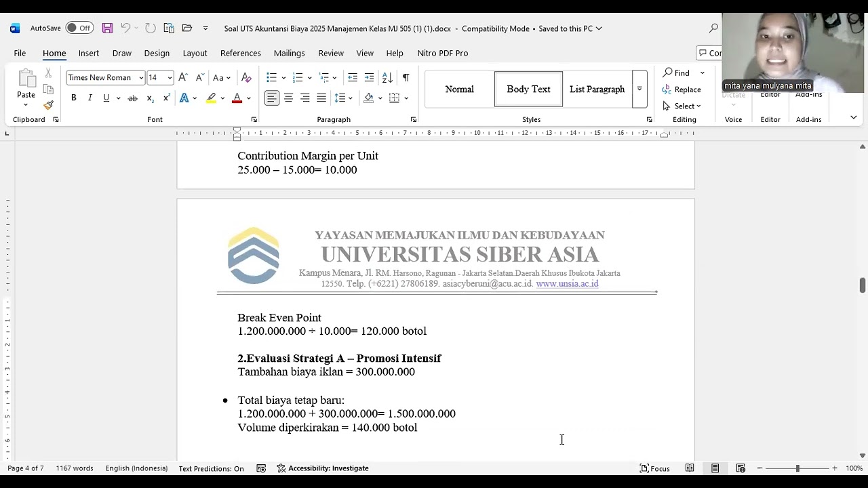Click the Replace button
The height and width of the screenshot is (488, 868).
(682, 89)
